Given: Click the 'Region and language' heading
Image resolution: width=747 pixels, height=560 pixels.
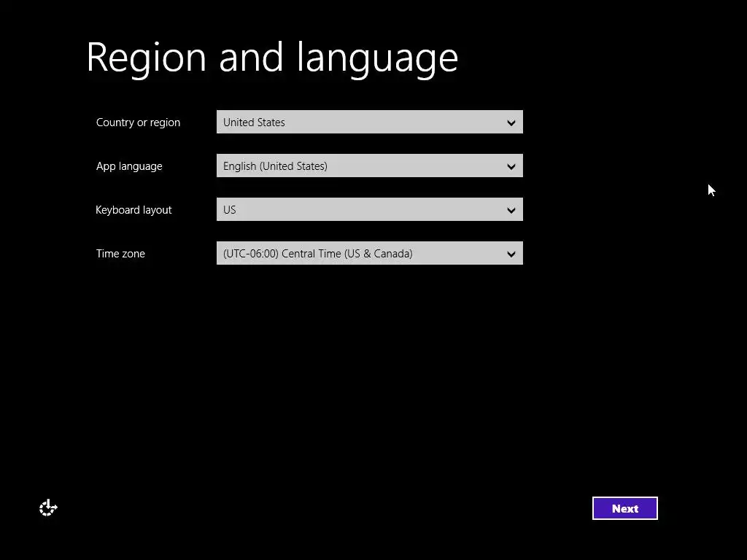Looking at the screenshot, I should point(273,58).
